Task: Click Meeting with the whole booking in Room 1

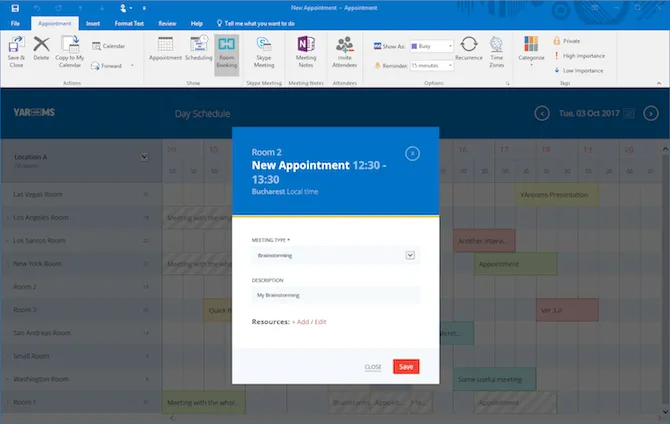Action: (x=204, y=402)
